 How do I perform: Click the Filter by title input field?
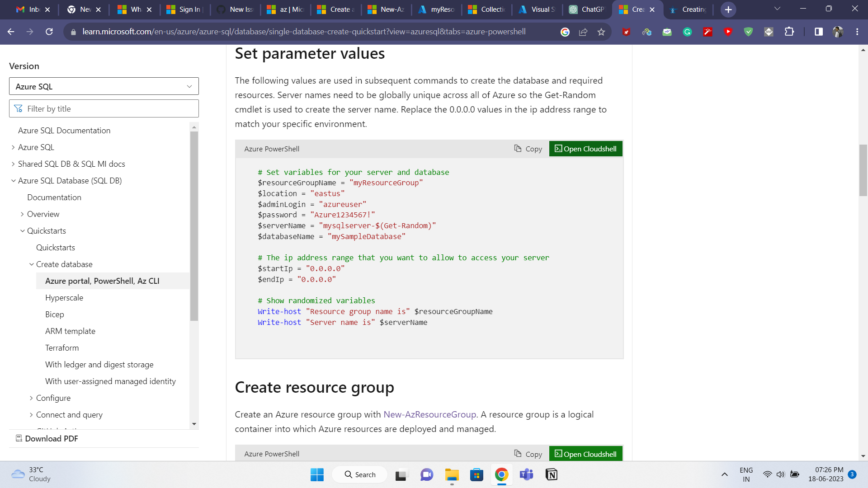[104, 108]
